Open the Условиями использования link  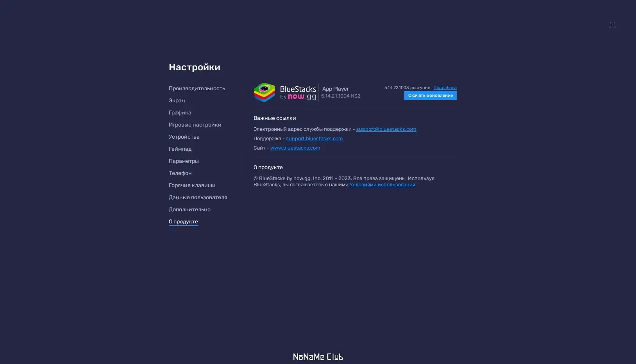(382, 185)
